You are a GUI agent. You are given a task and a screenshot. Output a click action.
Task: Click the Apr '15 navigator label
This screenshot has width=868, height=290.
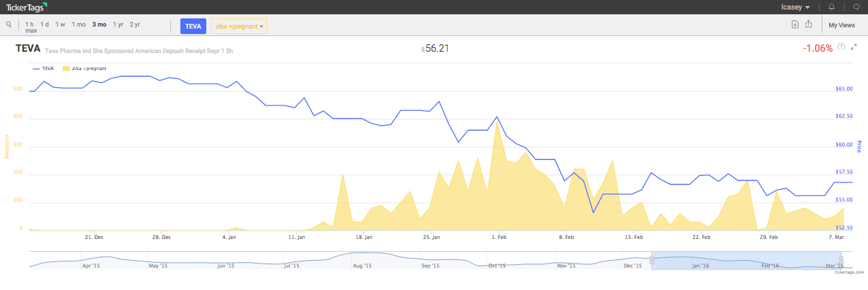(91, 265)
